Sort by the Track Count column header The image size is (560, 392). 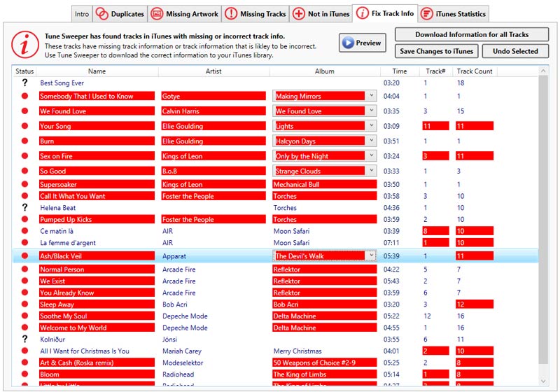pos(475,71)
